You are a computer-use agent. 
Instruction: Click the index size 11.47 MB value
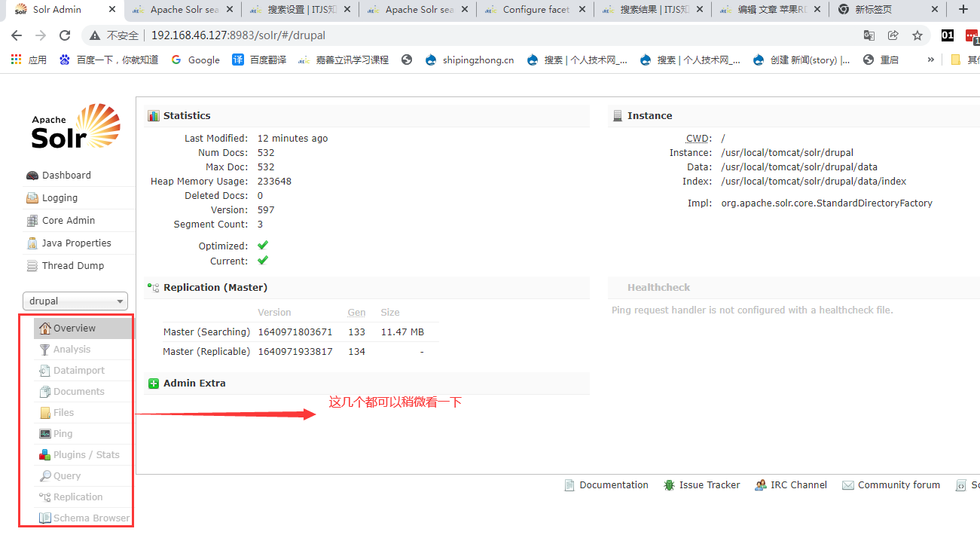(402, 332)
